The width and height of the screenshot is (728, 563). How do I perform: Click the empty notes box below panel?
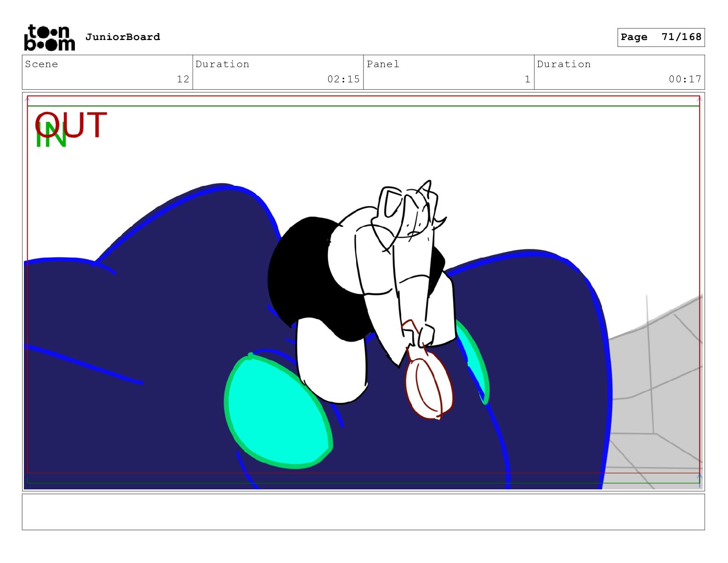363,512
